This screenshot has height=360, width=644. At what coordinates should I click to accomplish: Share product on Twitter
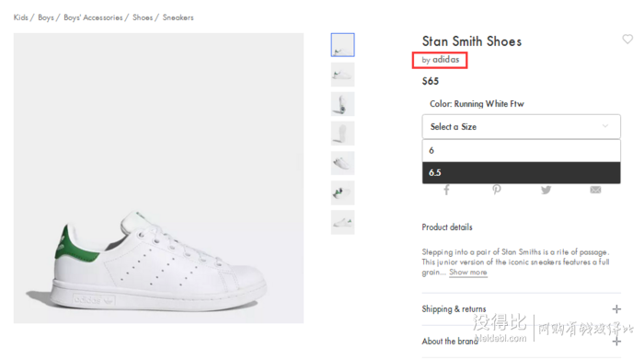point(546,190)
